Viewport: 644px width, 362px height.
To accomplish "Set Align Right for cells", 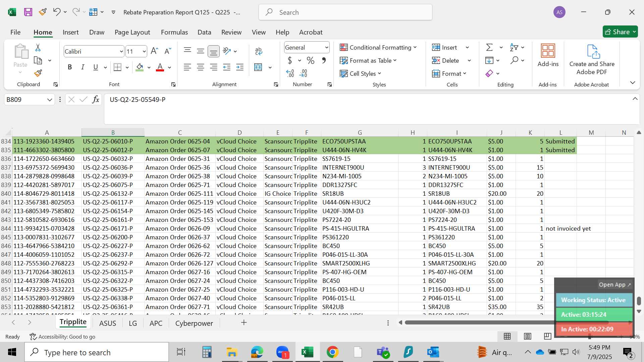I will click(214, 67).
